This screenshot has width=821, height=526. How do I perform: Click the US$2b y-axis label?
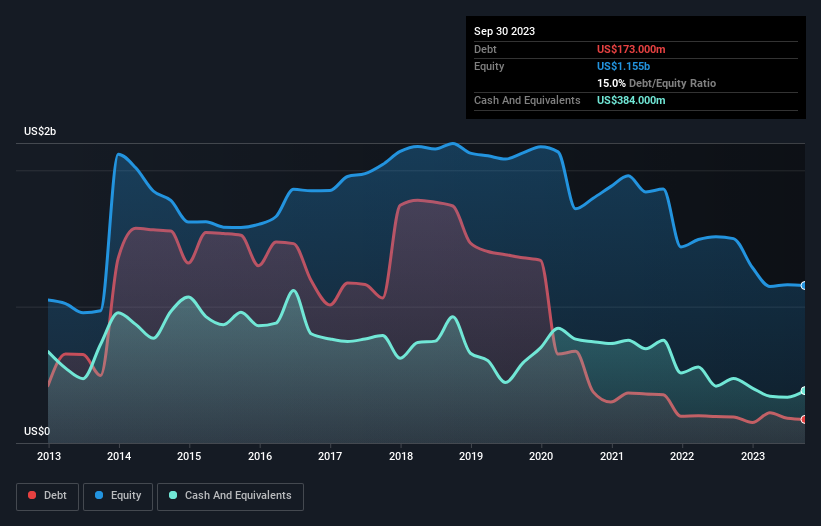pyautogui.click(x=40, y=131)
